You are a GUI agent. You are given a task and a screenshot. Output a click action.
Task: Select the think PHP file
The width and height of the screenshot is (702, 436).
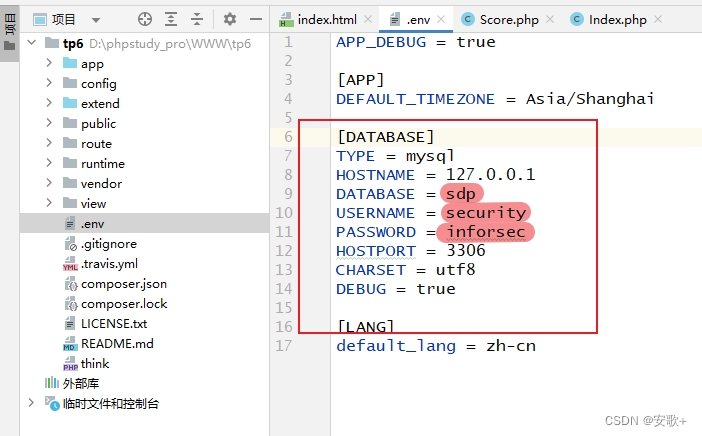point(95,364)
